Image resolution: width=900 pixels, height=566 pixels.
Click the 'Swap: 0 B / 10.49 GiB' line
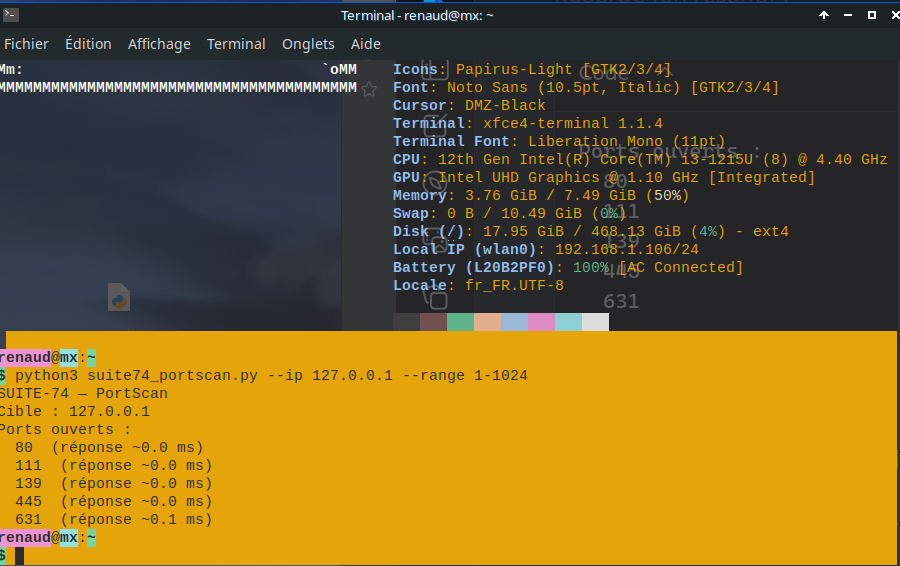coord(510,214)
